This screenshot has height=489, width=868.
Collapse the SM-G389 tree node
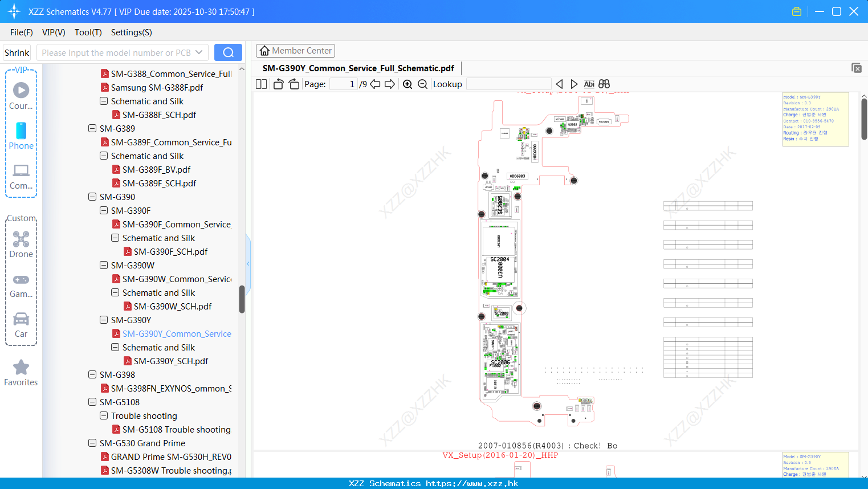click(x=92, y=128)
